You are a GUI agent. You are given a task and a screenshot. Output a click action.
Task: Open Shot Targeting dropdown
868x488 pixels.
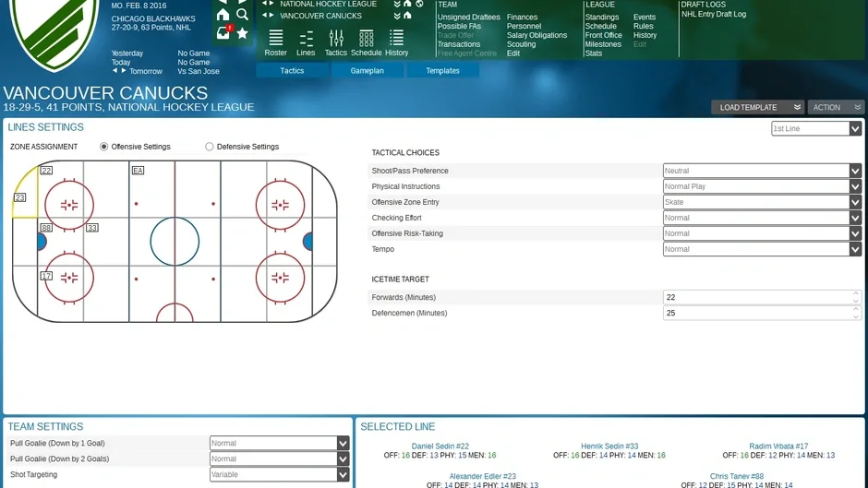pyautogui.click(x=279, y=475)
